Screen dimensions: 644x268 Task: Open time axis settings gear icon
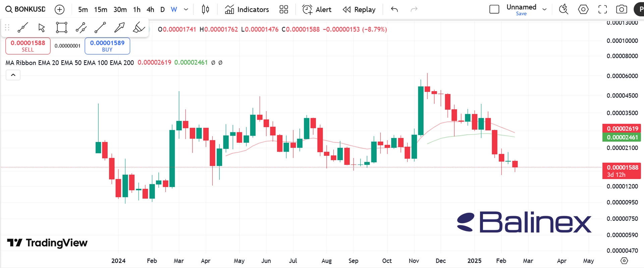tap(624, 261)
